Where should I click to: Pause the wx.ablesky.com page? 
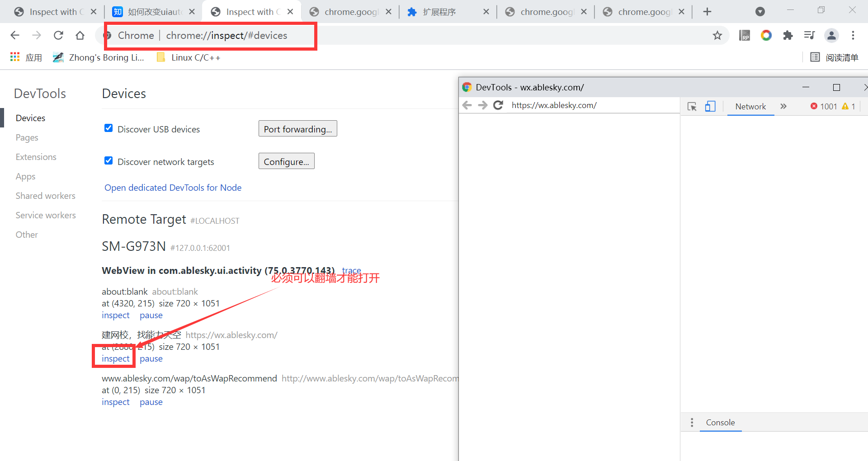pyautogui.click(x=151, y=358)
